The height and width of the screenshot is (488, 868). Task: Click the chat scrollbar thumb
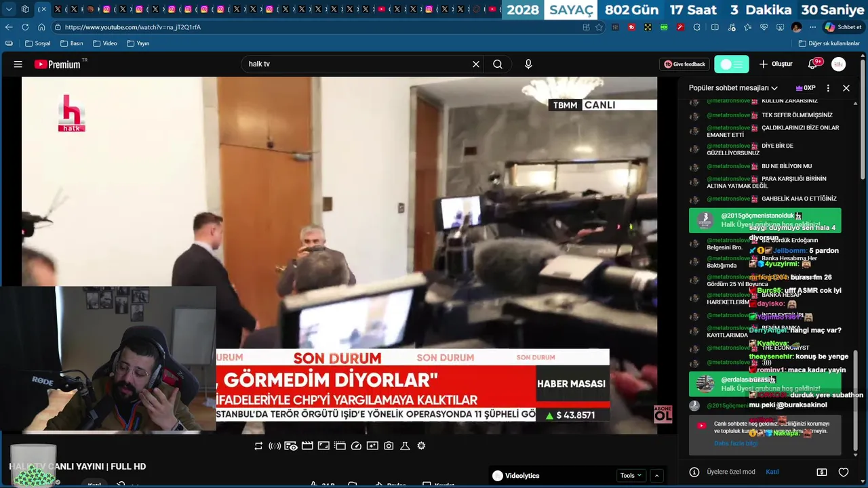point(856,400)
